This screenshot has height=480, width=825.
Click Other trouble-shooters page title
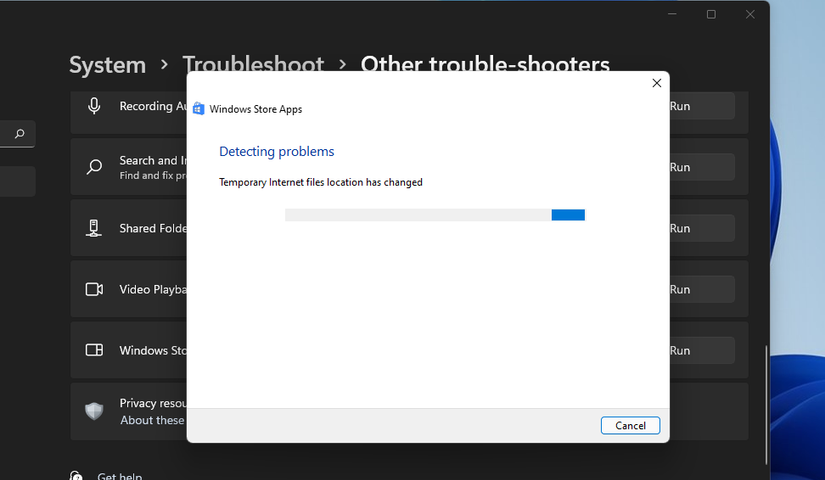tap(485, 63)
